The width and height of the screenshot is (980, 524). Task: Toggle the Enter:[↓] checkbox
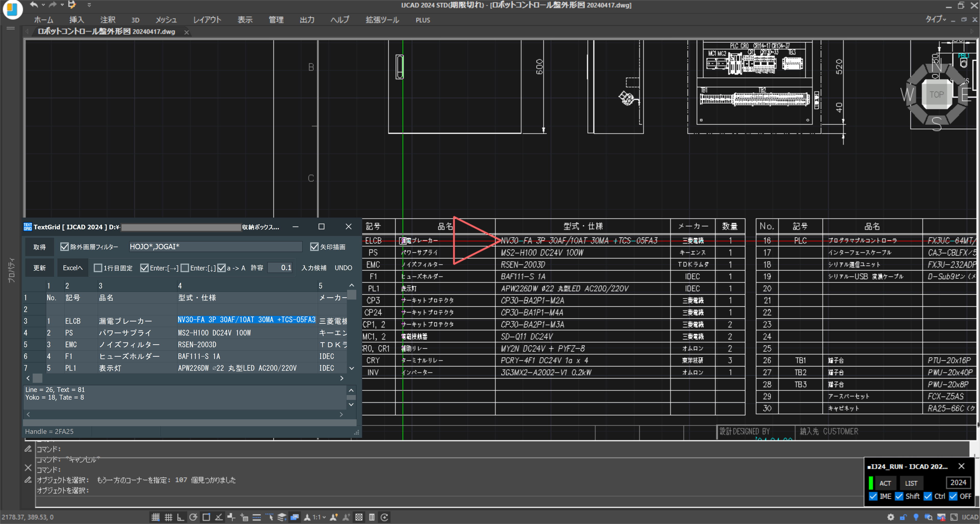pyautogui.click(x=185, y=268)
